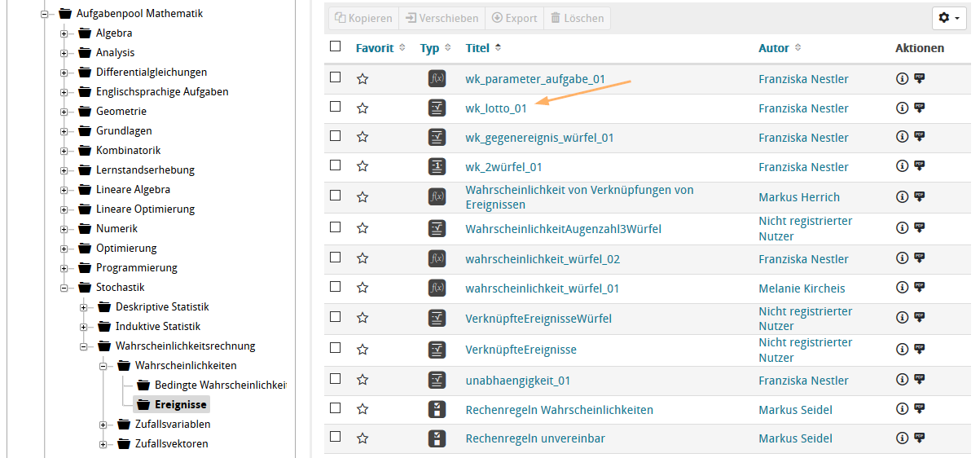The height and width of the screenshot is (458, 980).
Task: Click the Lineare Algebra folder icon
Action: pyautogui.click(x=85, y=189)
